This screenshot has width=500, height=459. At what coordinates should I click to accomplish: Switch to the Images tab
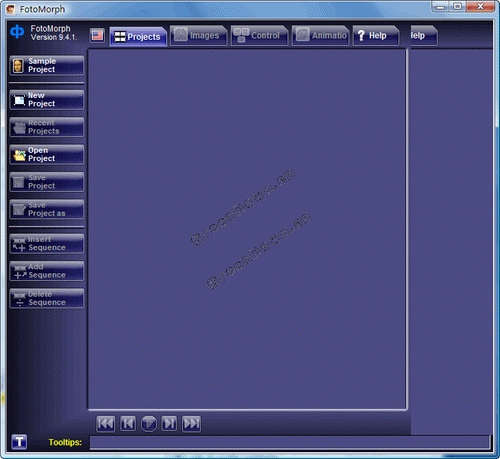(x=199, y=35)
